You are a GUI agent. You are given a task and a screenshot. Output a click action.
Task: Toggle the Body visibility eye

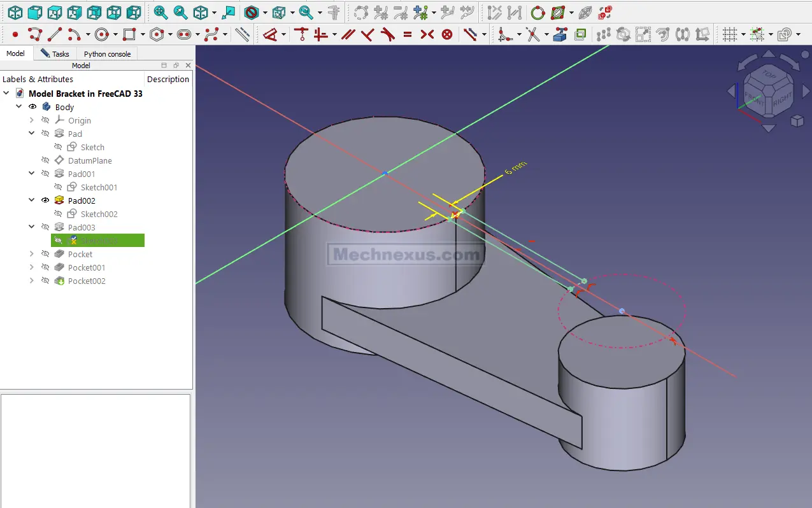[x=32, y=107]
